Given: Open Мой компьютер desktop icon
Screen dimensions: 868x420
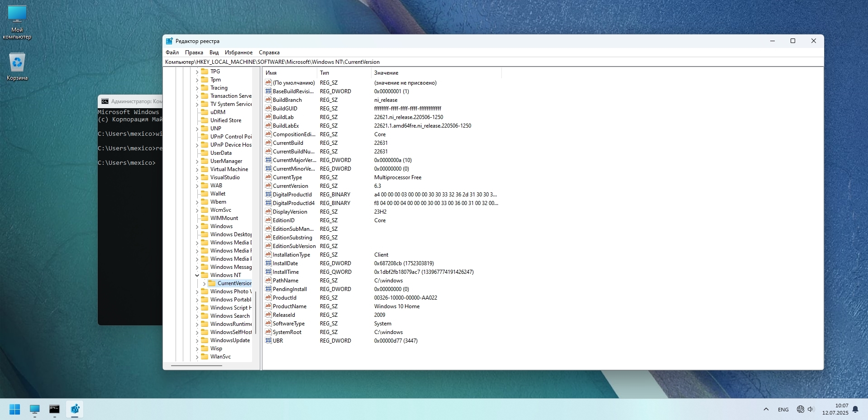Looking at the screenshot, I should click(17, 23).
